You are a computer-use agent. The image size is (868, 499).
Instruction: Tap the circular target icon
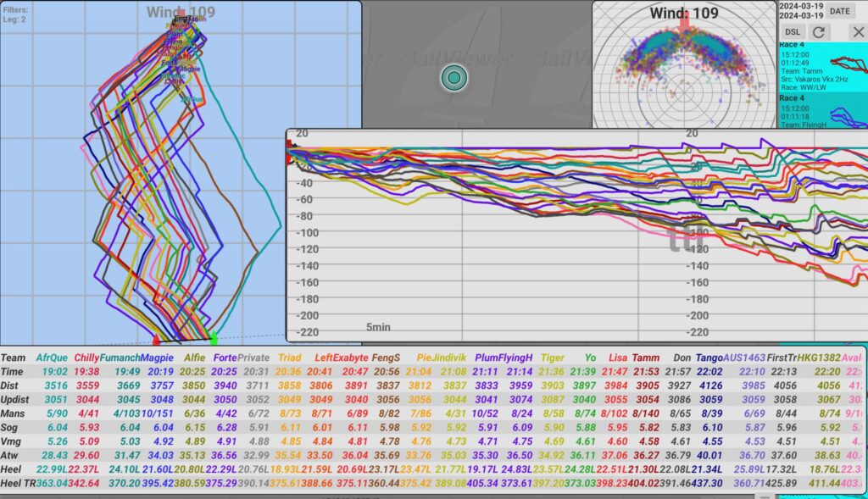coord(454,77)
